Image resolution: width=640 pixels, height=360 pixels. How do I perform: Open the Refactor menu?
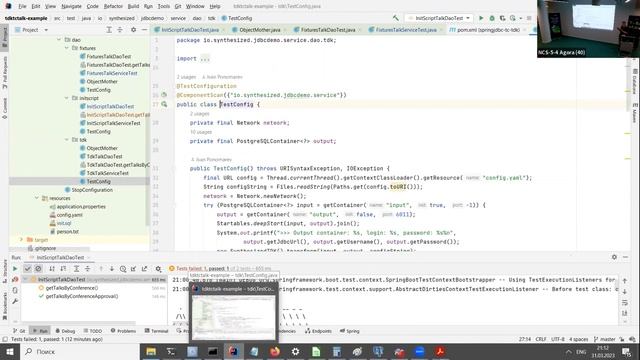113,6
